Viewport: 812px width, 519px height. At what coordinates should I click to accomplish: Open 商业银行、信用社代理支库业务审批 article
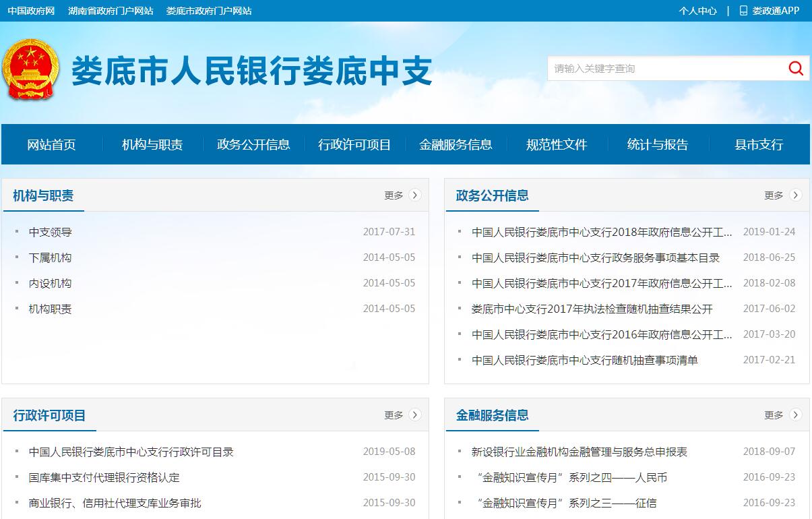pos(115,503)
